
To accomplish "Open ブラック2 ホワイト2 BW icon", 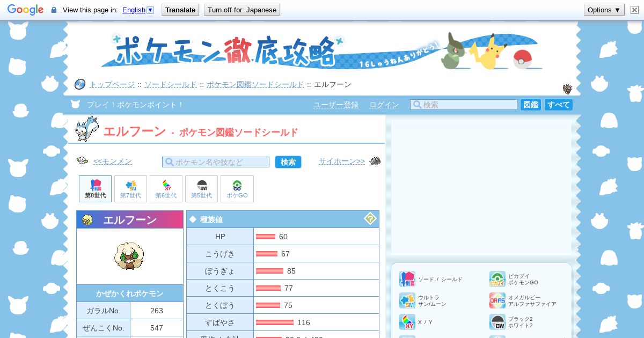I will pos(497,322).
